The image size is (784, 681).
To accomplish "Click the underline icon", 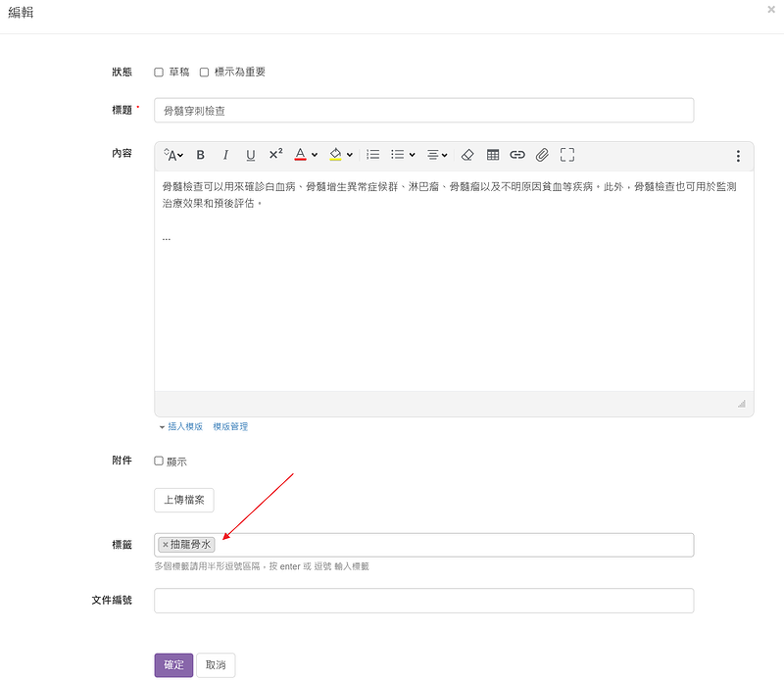I will pyautogui.click(x=250, y=155).
